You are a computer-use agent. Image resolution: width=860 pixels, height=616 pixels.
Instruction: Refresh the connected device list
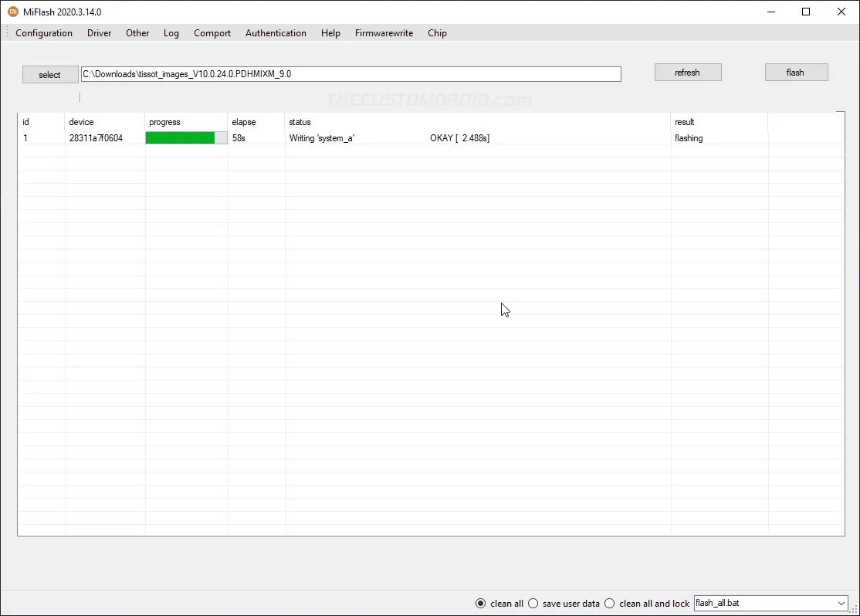687,72
